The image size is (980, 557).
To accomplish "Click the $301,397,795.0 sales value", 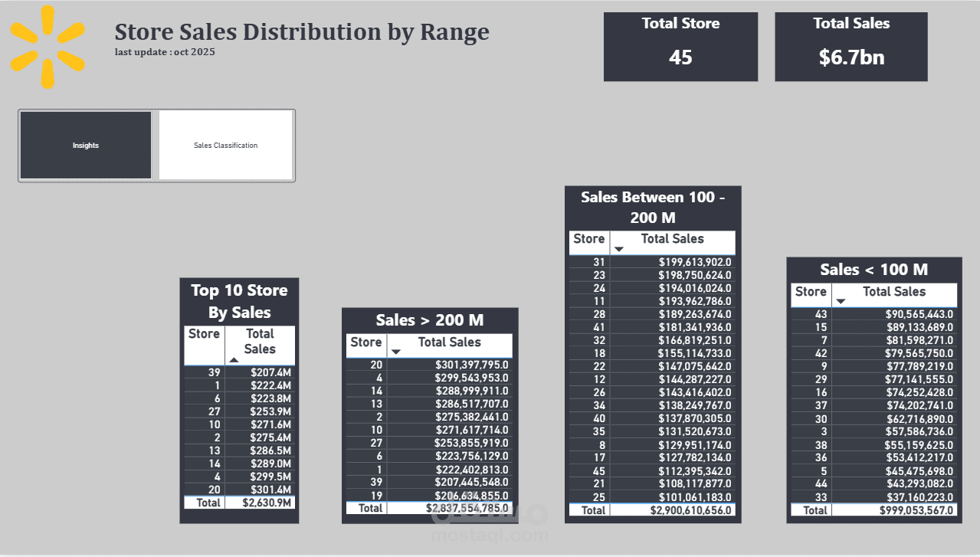I will click(x=471, y=365).
